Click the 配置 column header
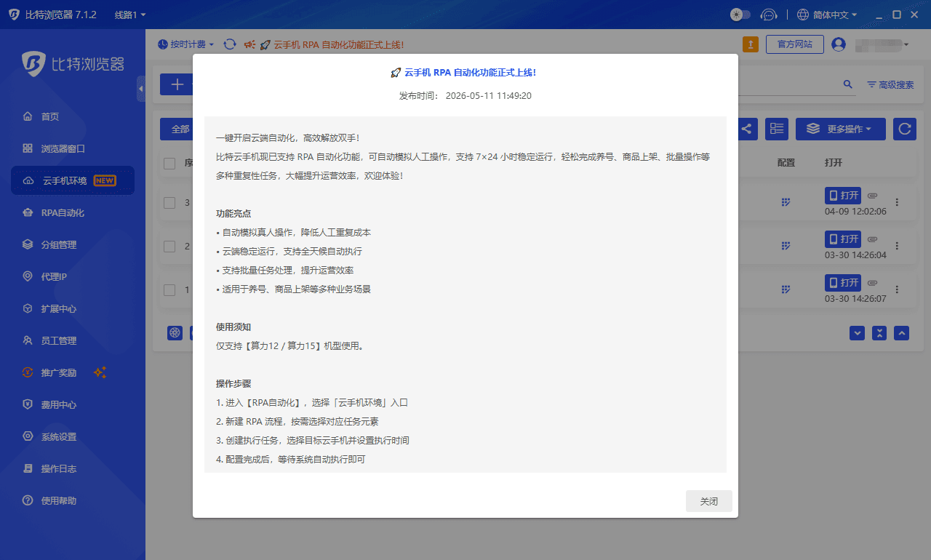Viewport: 931px width, 560px height. tap(786, 163)
